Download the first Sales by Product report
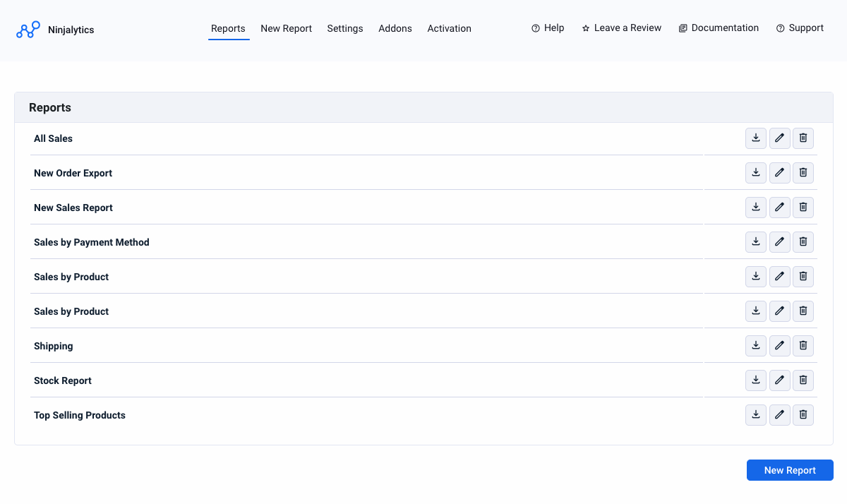The width and height of the screenshot is (847, 504). click(x=755, y=276)
